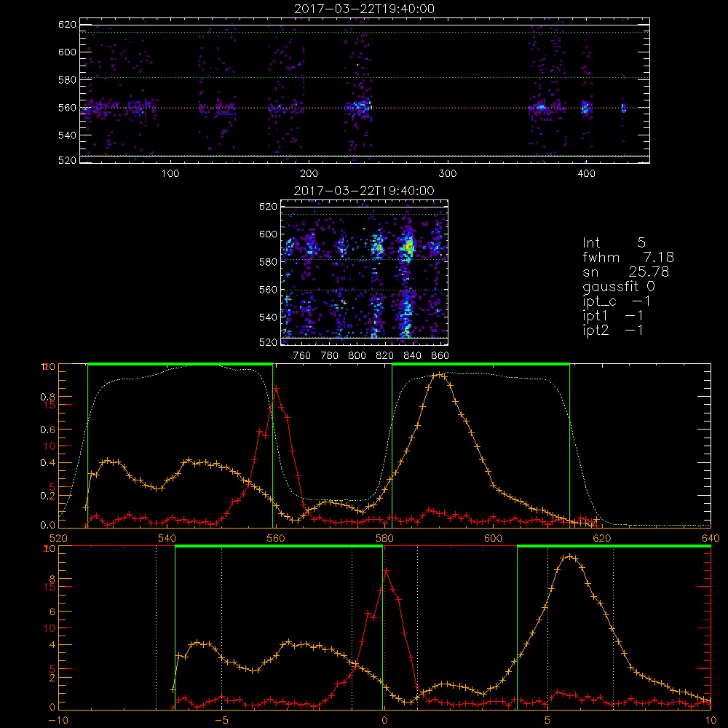Click x-axis label -10 of lower profile plot
The image size is (728, 728).
[58, 720]
